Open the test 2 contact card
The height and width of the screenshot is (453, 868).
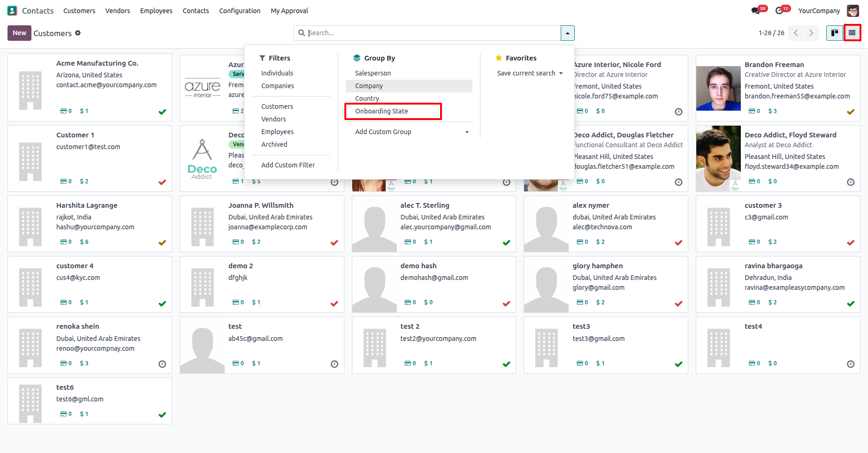(434, 345)
